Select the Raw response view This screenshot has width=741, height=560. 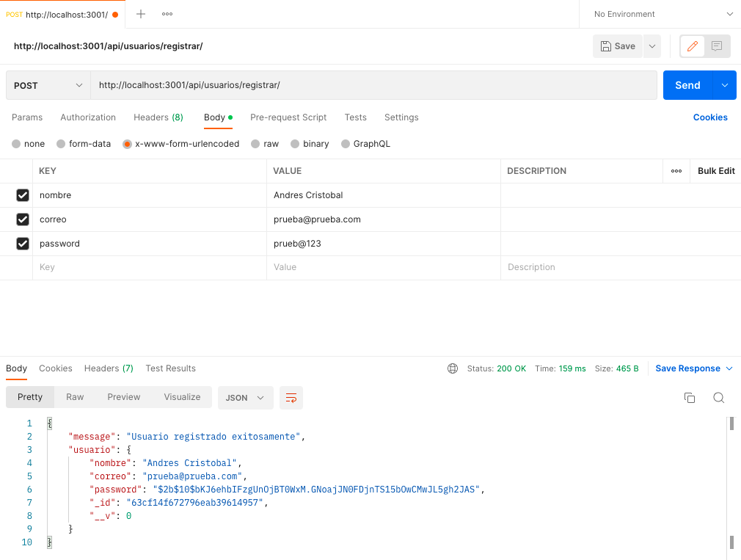(x=75, y=397)
